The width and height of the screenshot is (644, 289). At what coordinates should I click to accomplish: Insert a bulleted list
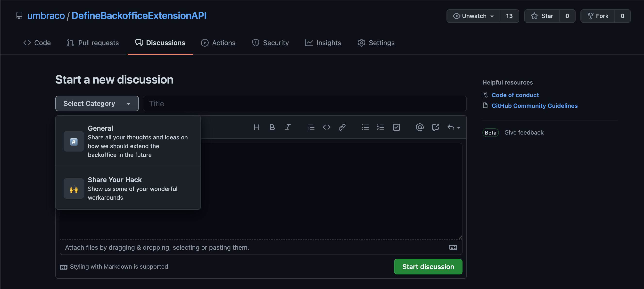(x=365, y=127)
